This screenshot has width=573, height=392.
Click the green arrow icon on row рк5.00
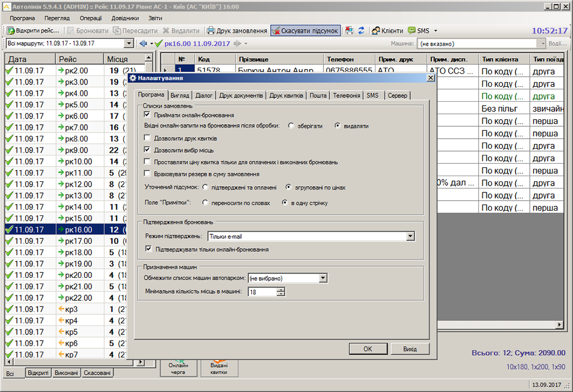[x=62, y=105]
